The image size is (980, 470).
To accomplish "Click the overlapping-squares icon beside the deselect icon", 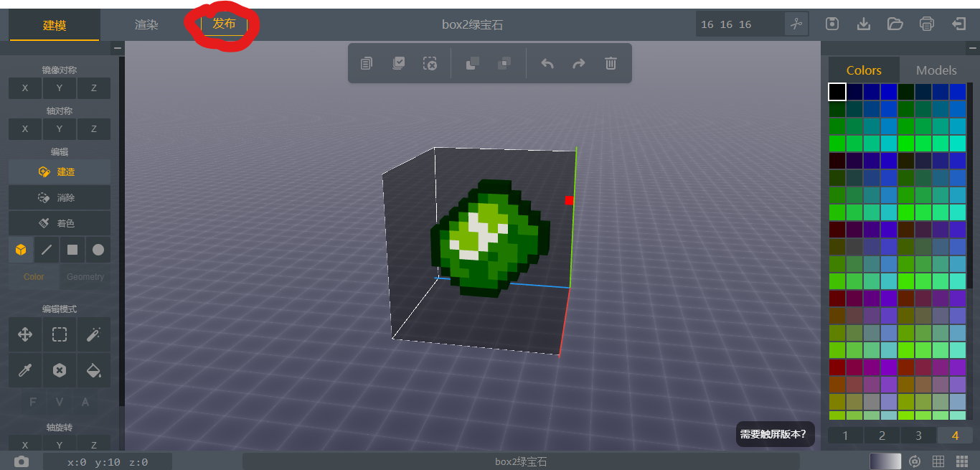I will coord(472,63).
